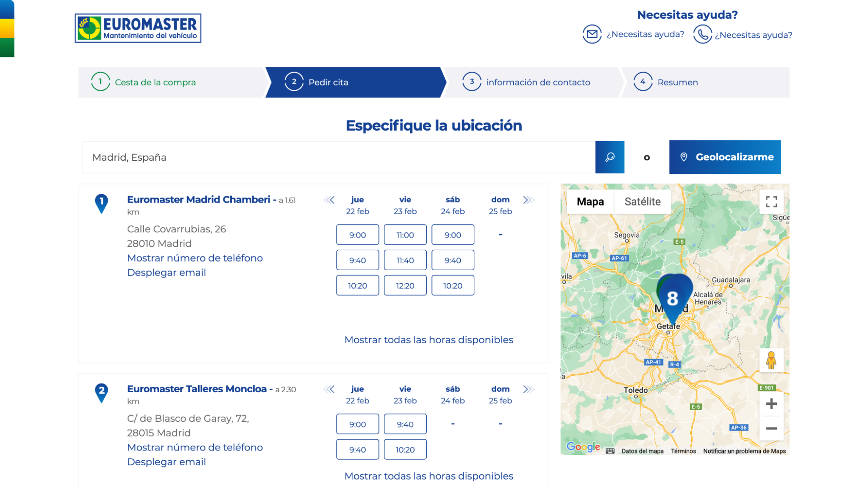Switch map to Satélite view

643,202
